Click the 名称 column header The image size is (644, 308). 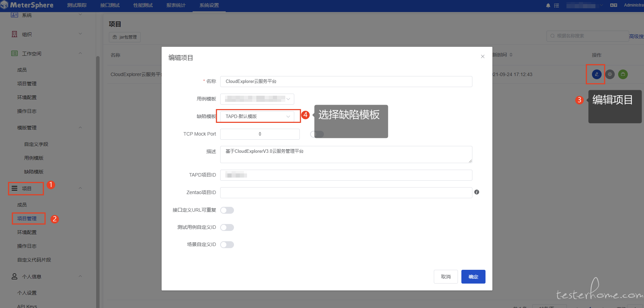point(115,55)
